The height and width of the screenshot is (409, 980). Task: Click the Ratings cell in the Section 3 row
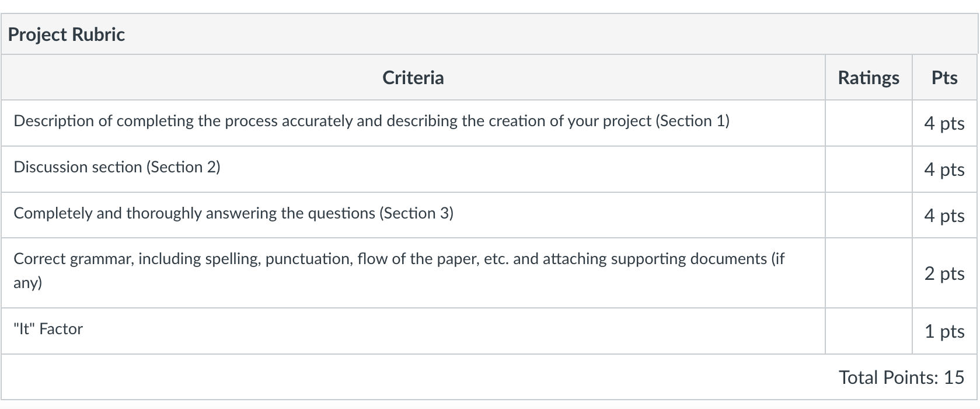pos(868,215)
